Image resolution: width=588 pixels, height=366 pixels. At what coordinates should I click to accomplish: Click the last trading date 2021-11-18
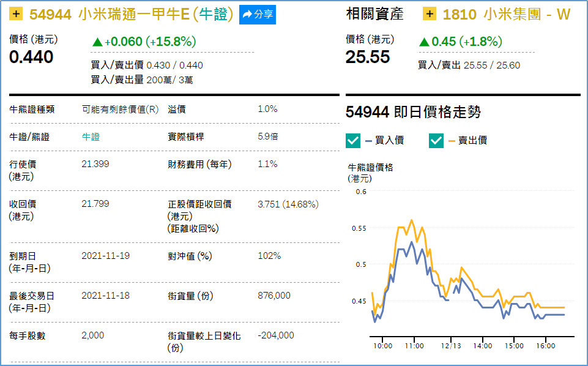click(x=106, y=296)
